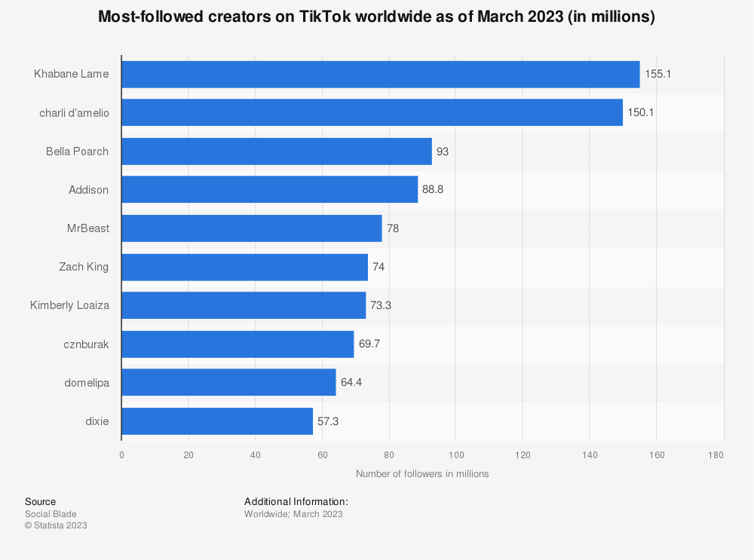Screen dimensions: 754x560
Task: Click axis tick label 120
Action: tap(523, 455)
